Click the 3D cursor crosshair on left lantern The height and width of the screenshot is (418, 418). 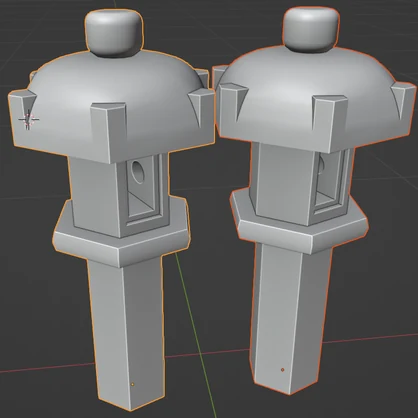29,119
